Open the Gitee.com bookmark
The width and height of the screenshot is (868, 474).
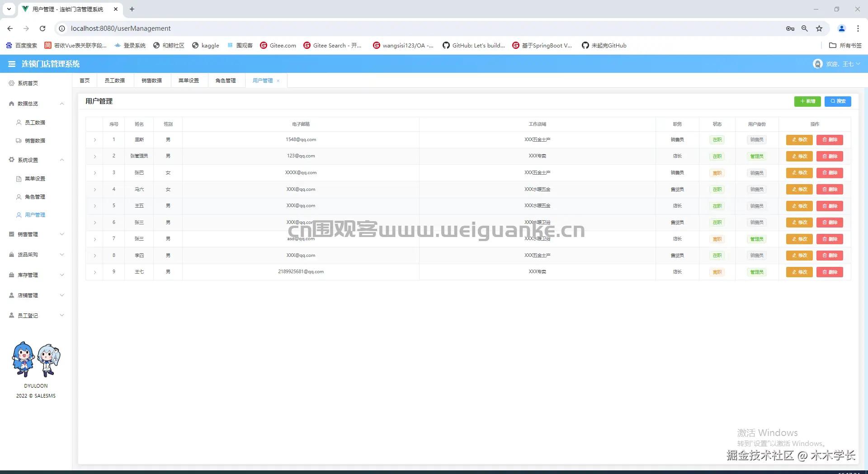(278, 46)
